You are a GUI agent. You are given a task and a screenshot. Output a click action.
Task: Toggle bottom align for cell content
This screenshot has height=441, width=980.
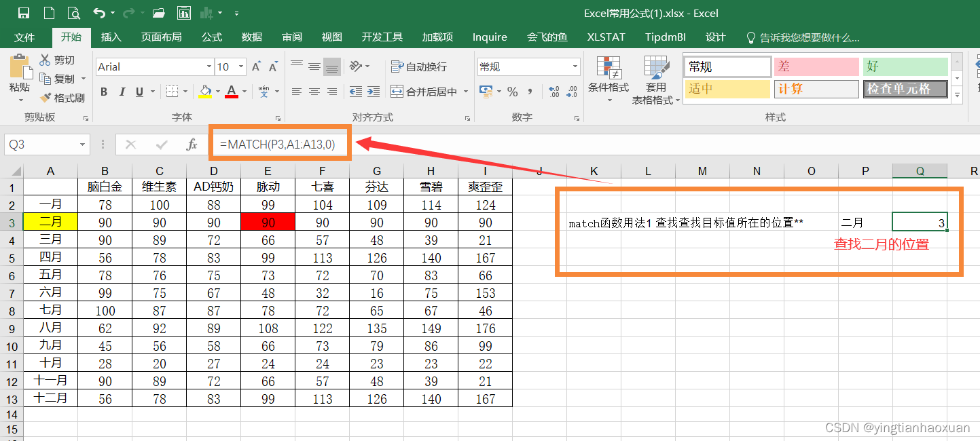coord(332,66)
